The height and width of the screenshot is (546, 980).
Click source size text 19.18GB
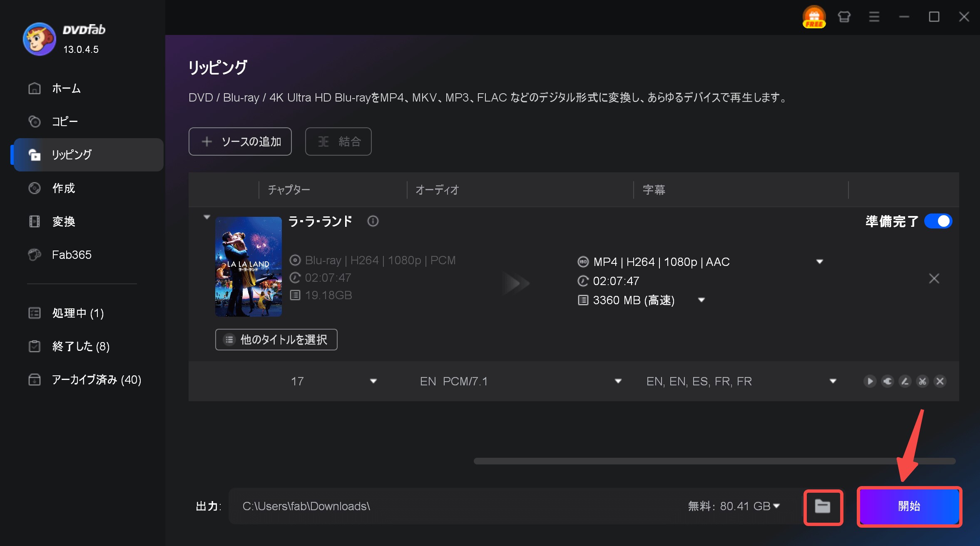coord(328,295)
